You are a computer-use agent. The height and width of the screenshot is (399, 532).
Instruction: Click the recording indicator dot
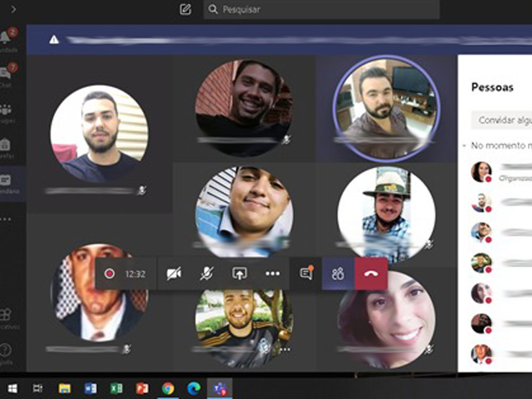click(109, 273)
